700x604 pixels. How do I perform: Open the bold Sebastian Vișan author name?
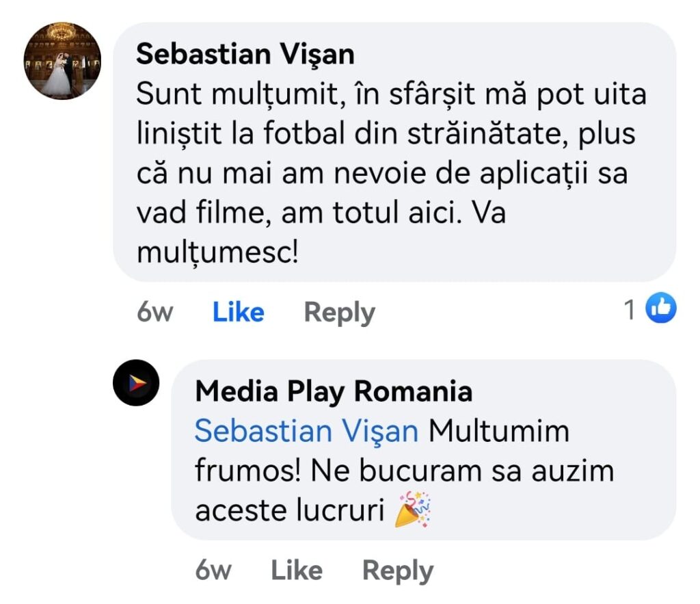coord(245,54)
